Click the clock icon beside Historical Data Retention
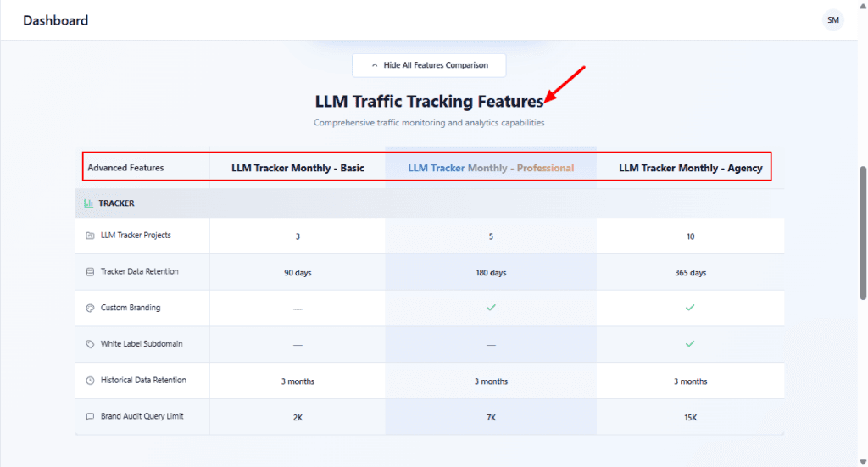The width and height of the screenshot is (868, 467). tap(90, 381)
